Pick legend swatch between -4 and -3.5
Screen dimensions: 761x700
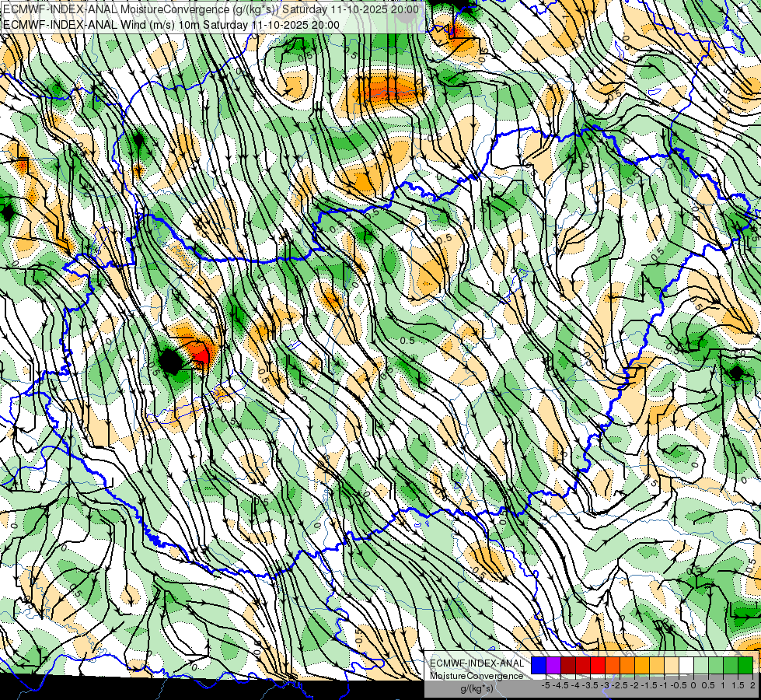[583, 665]
